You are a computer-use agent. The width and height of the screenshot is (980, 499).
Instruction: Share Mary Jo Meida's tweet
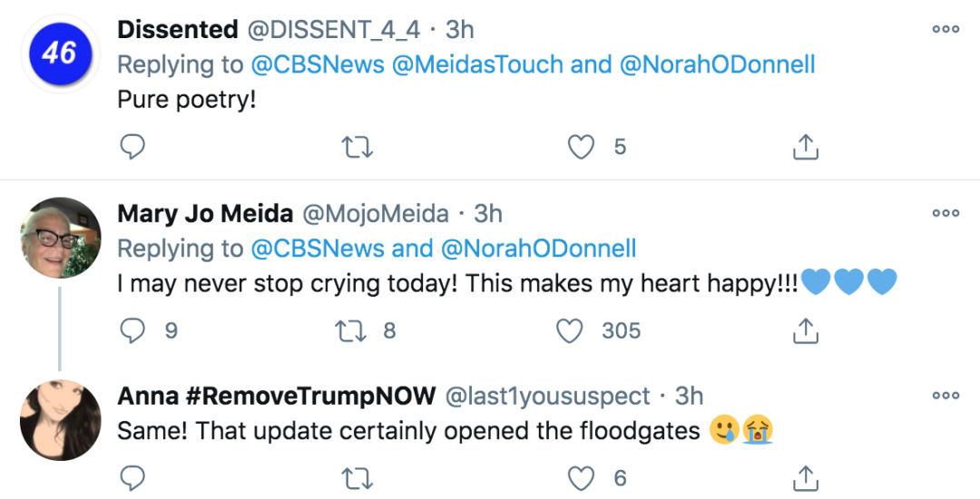click(805, 331)
